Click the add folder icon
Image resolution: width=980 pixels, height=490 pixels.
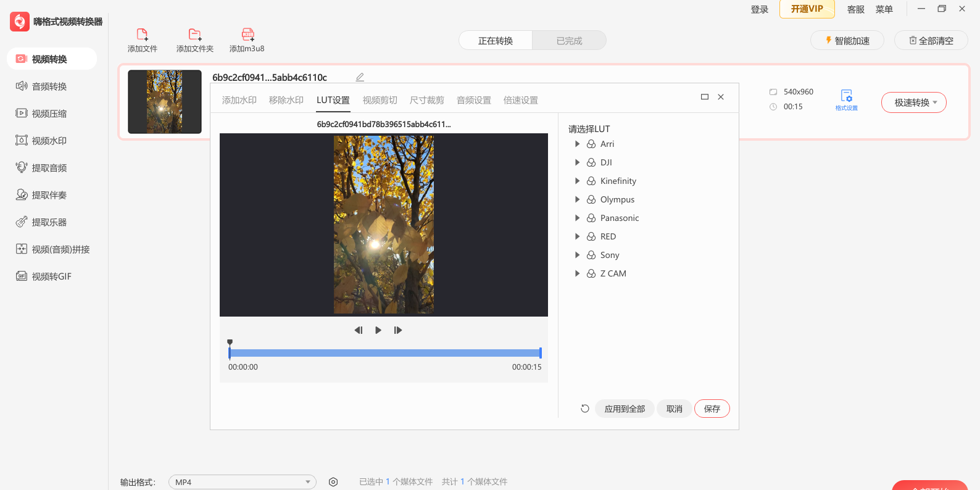point(194,35)
